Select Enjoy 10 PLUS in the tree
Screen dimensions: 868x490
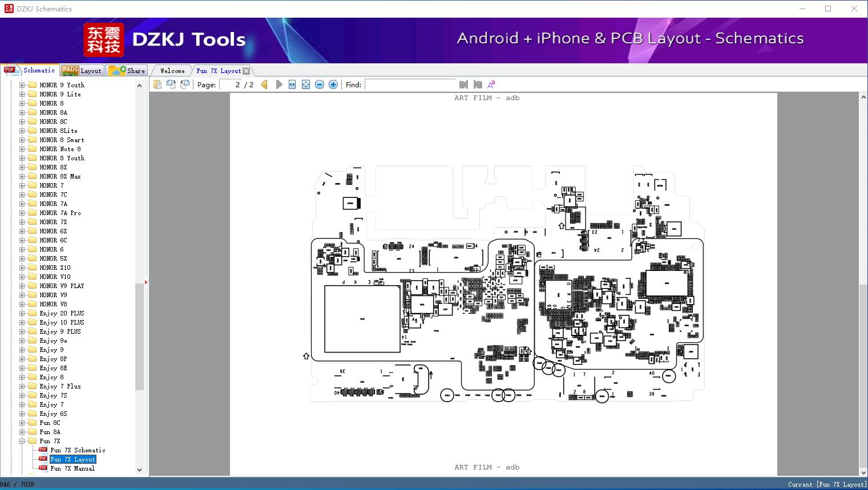[62, 322]
